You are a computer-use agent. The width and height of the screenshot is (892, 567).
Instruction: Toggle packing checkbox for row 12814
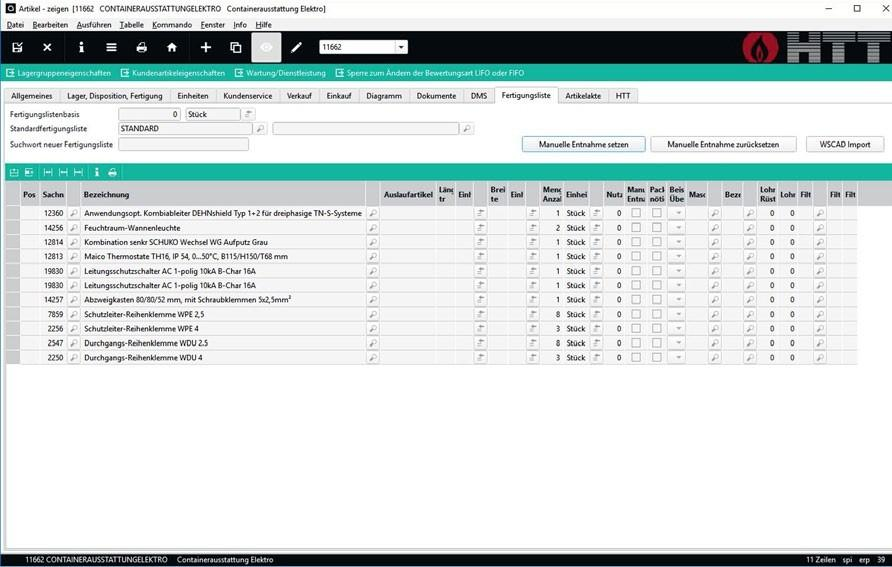[x=656, y=242]
